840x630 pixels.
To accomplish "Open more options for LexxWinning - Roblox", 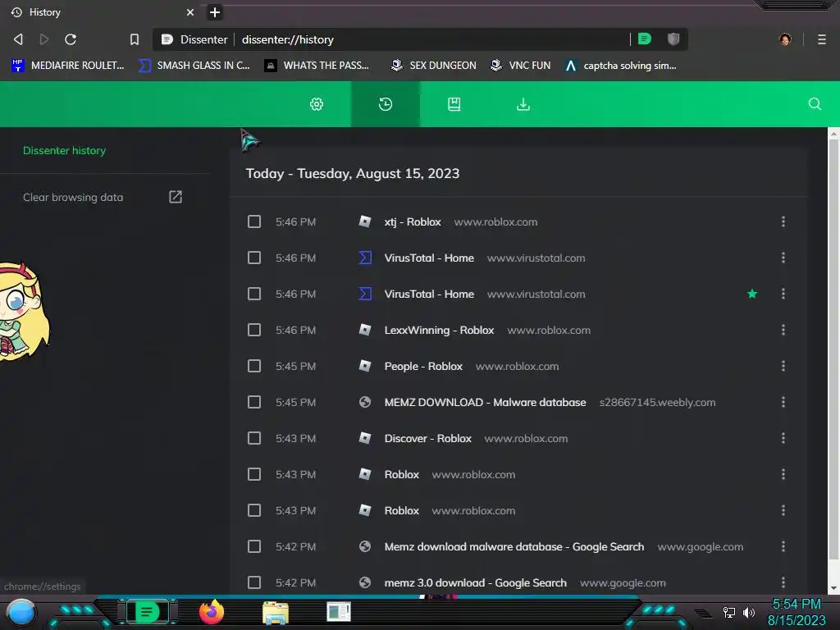I will (x=783, y=330).
